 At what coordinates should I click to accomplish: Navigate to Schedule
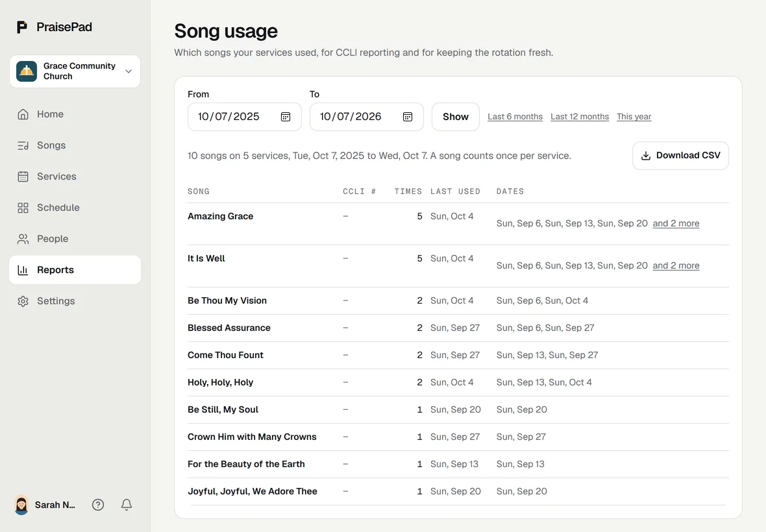pyautogui.click(x=75, y=208)
